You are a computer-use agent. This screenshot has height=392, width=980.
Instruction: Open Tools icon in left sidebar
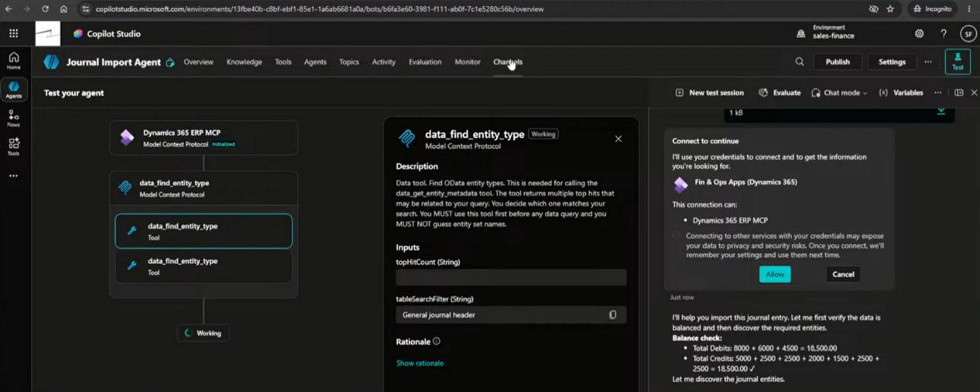coord(14,147)
